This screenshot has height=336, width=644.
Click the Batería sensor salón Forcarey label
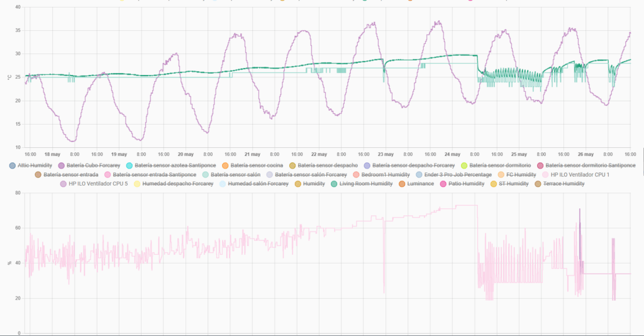(311, 174)
